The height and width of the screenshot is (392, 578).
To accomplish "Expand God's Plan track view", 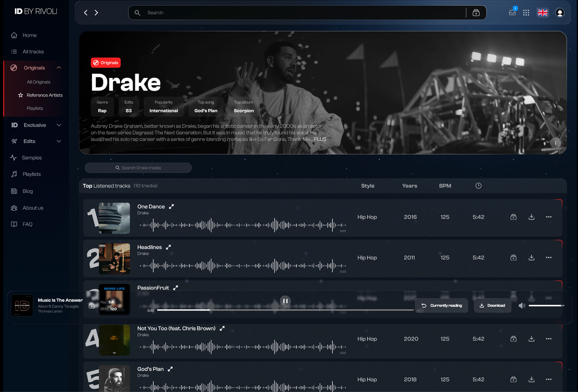I will pos(170,369).
